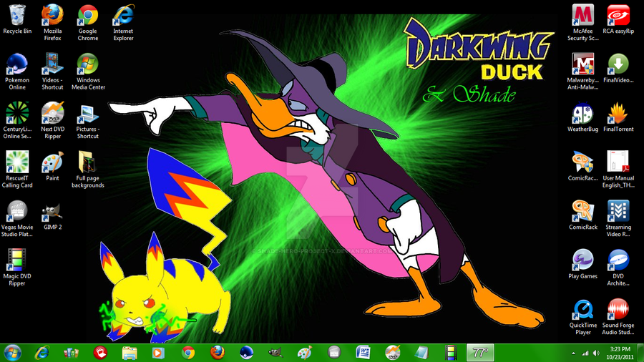Select the Play Games desktop icon

click(x=582, y=264)
